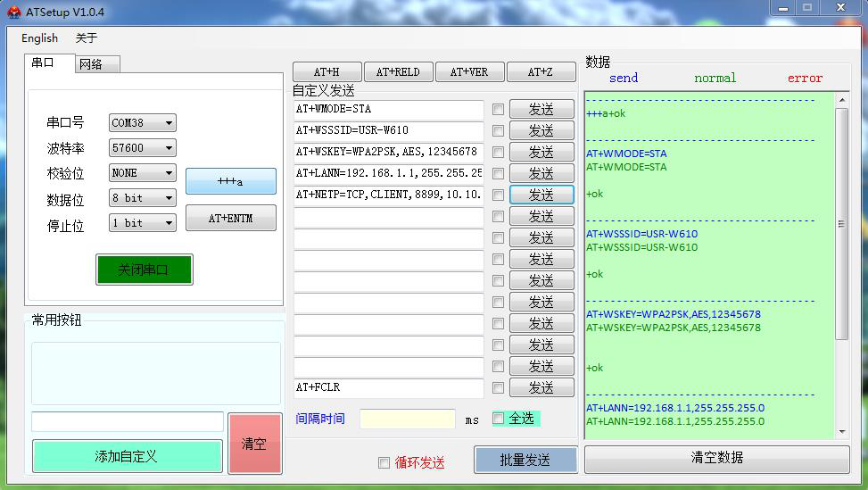Click the 批量发送 batch send button
868x490 pixels.
[x=525, y=460]
